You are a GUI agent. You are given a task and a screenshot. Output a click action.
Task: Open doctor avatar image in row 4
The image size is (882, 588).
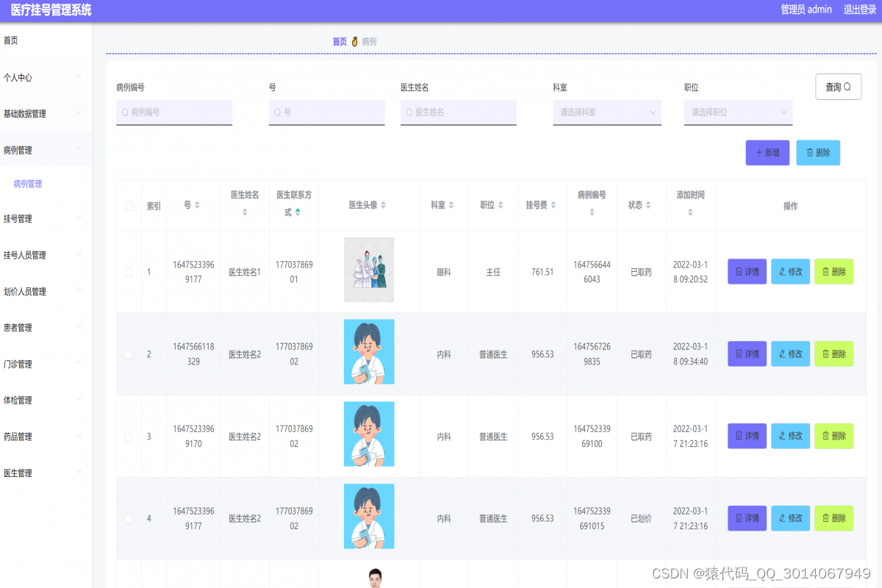[x=369, y=516]
